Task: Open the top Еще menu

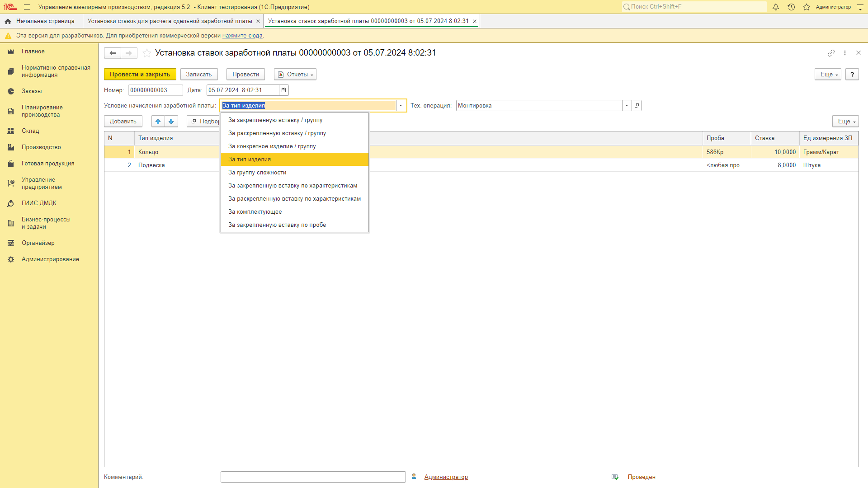Action: (828, 75)
